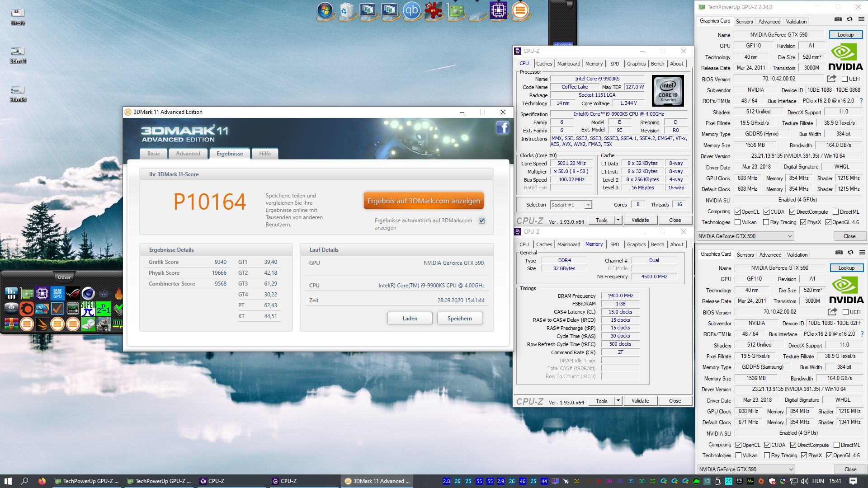Image resolution: width=868 pixels, height=488 pixels.
Task: Open the Basemark GPU icon in the Other panel
Action: pos(57,294)
